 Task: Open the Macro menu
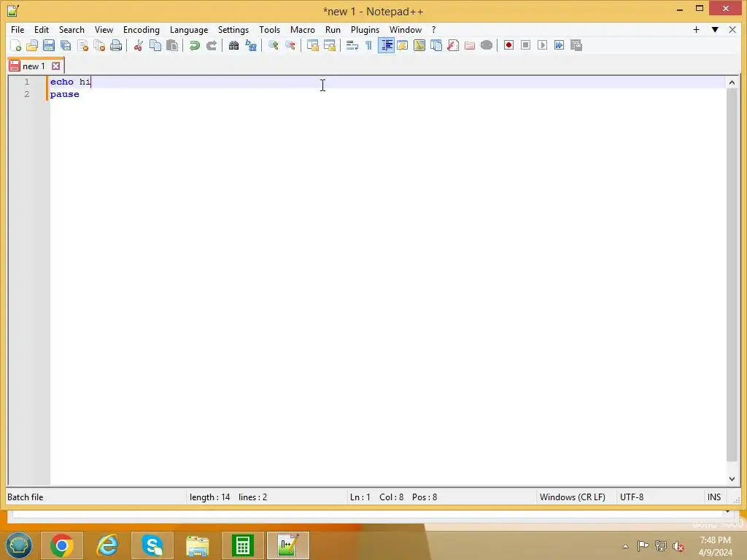pyautogui.click(x=303, y=29)
